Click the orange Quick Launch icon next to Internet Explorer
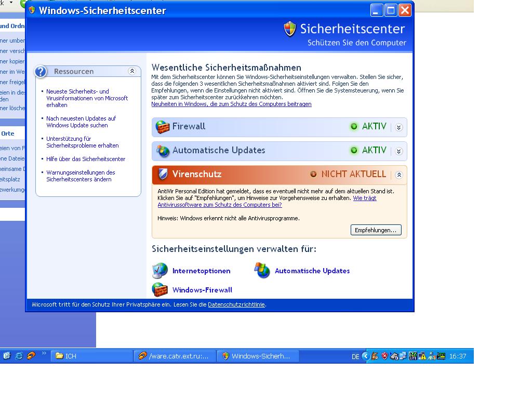Screen dimensions: 532x399 (31, 355)
